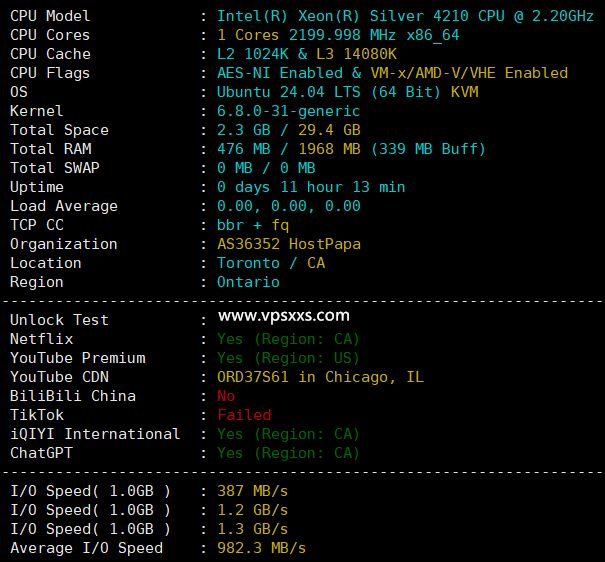
Task: Select the Total RAM usage value
Action: 351,149
